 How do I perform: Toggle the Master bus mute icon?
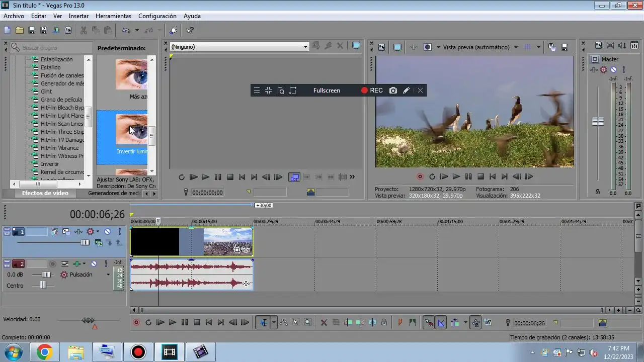click(613, 70)
